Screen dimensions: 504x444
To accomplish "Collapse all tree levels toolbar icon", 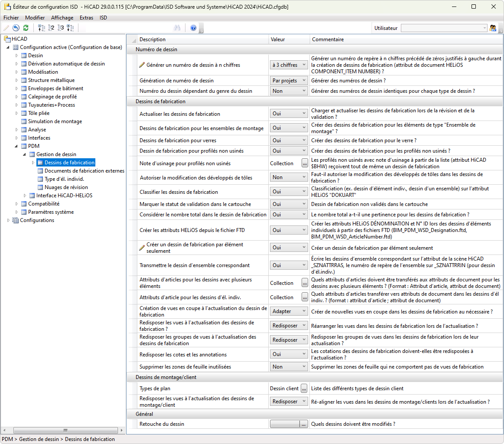I will [42, 28].
